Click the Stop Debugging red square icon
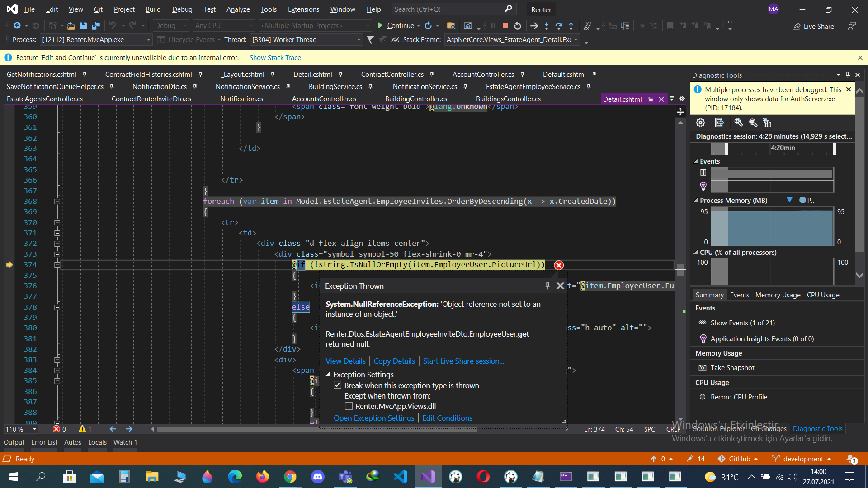Image resolution: width=868 pixels, height=488 pixels. point(505,26)
